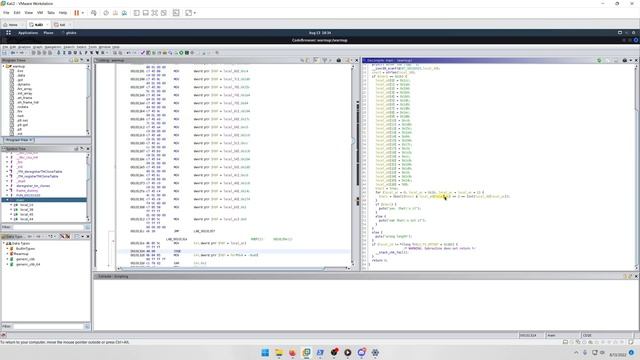Image resolution: width=640 pixels, height=360 pixels.
Task: Open the Ghidra Analysis menu
Action: point(24,47)
